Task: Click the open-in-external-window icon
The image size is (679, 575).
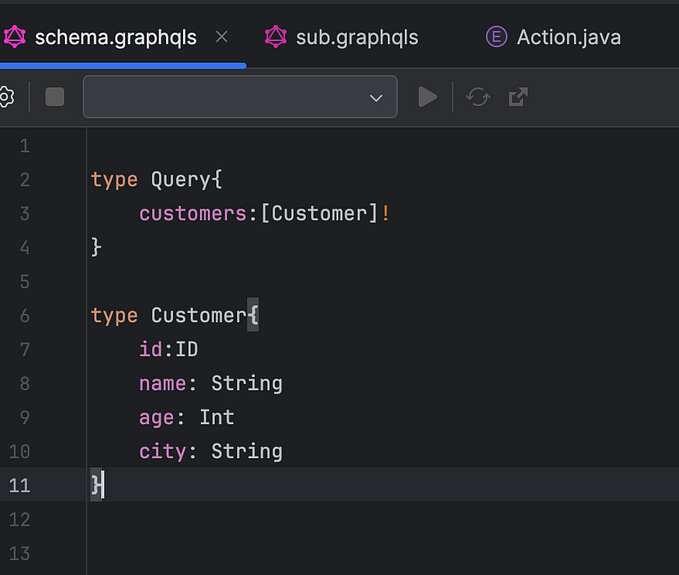Action: click(x=518, y=97)
